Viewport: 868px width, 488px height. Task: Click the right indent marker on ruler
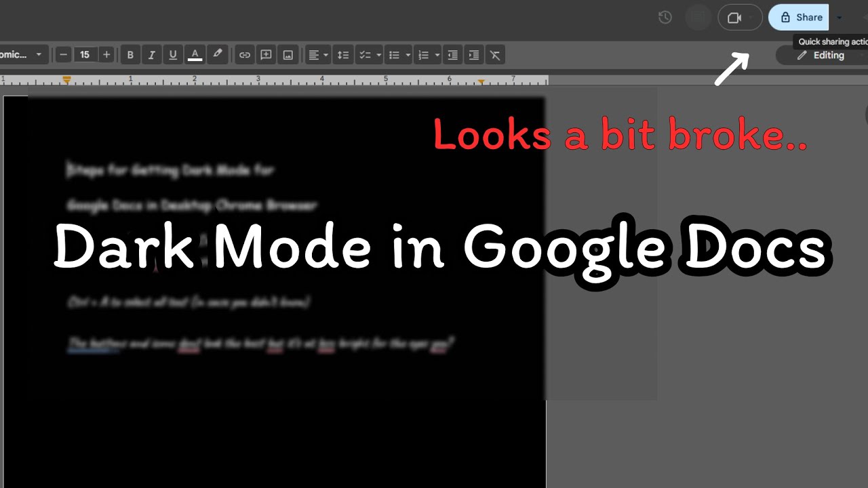point(481,81)
